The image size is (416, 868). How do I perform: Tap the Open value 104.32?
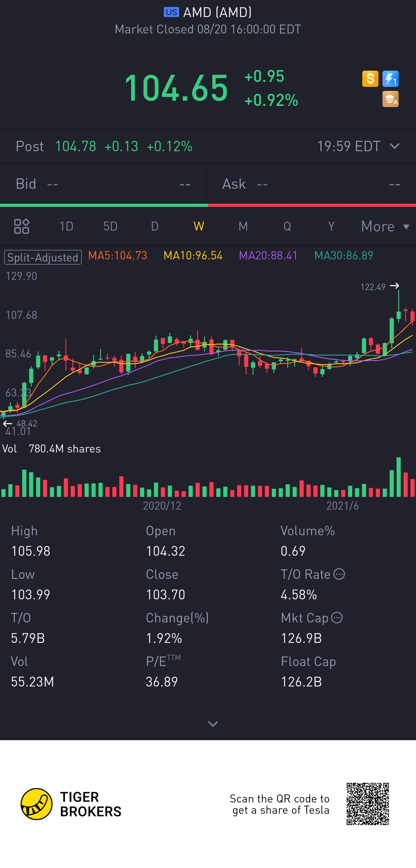click(x=165, y=551)
